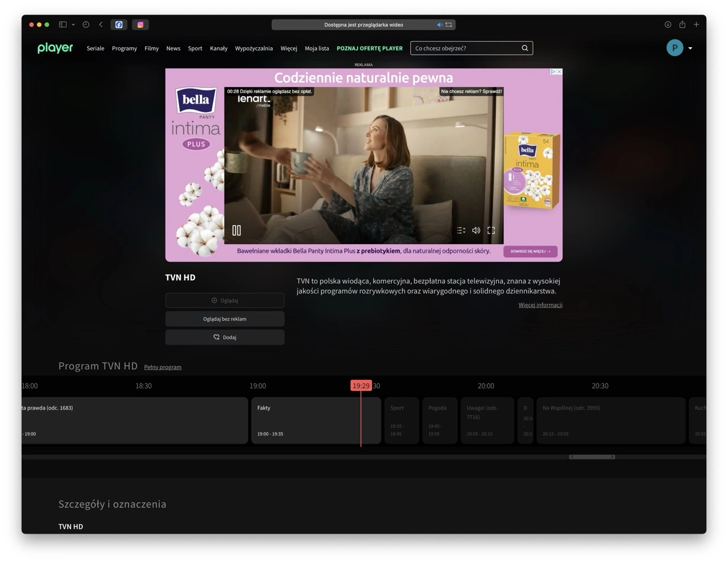Open Więcej informacji link
Screen dimensions: 728x562
(540, 305)
